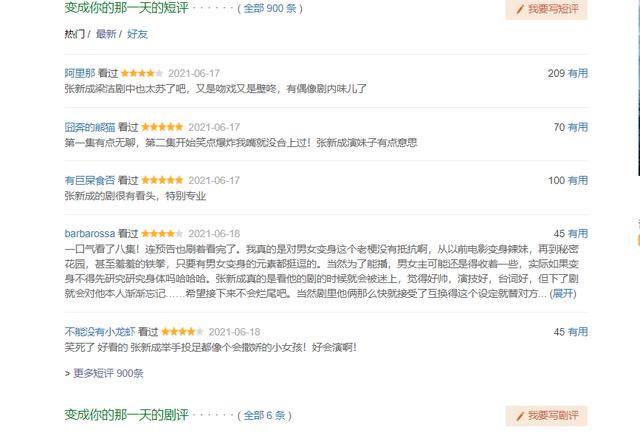Switch to the 好友 comments tab
Screen dimensions: 640x433
137,34
